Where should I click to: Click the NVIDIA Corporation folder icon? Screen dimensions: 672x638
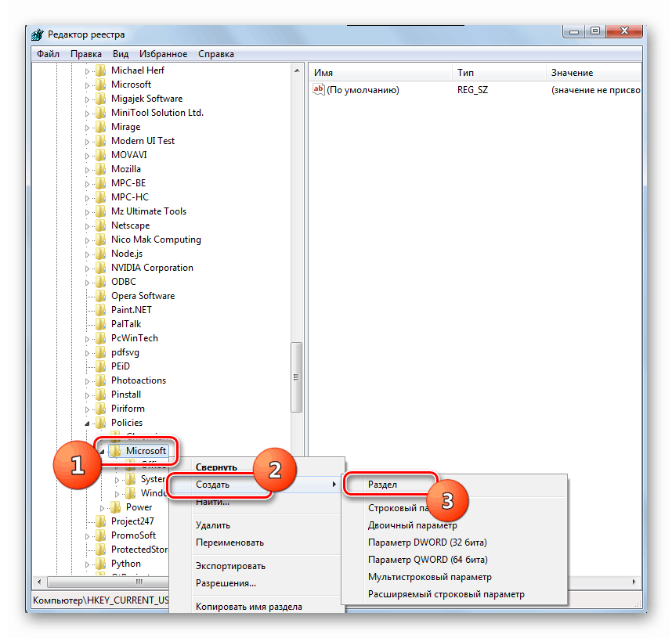(x=100, y=268)
